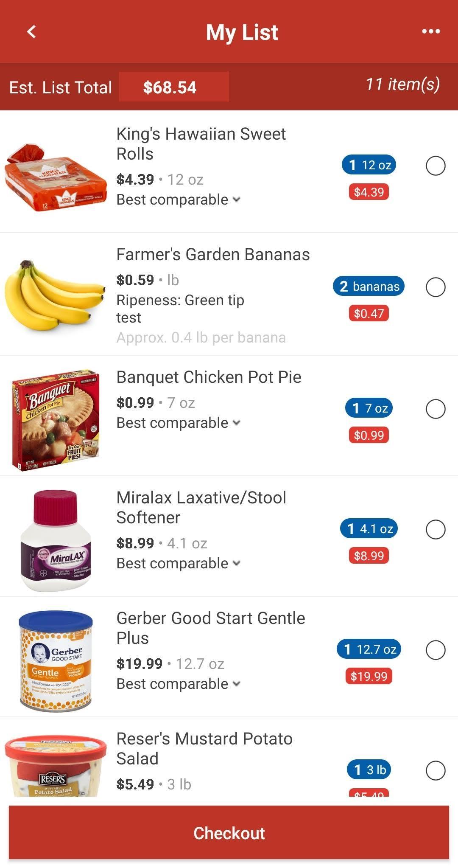458x868 pixels.
Task: Tap the 3 lb quantity badge for potato salad
Action: (369, 770)
